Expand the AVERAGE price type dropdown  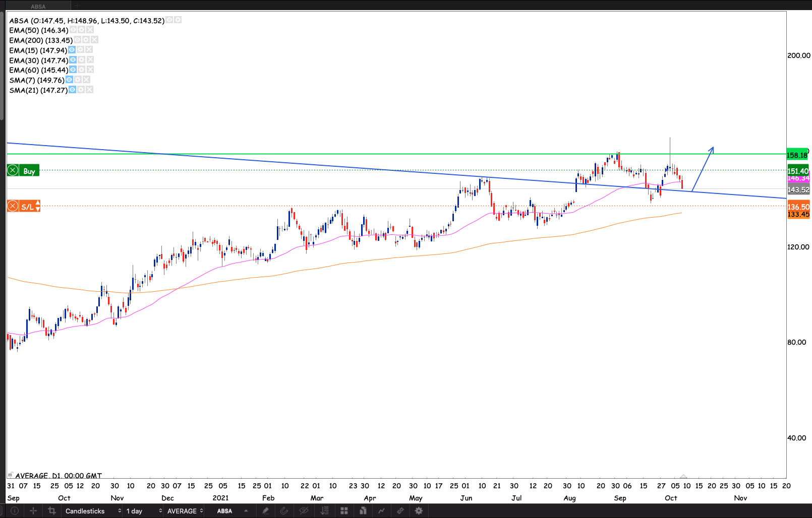[185, 511]
